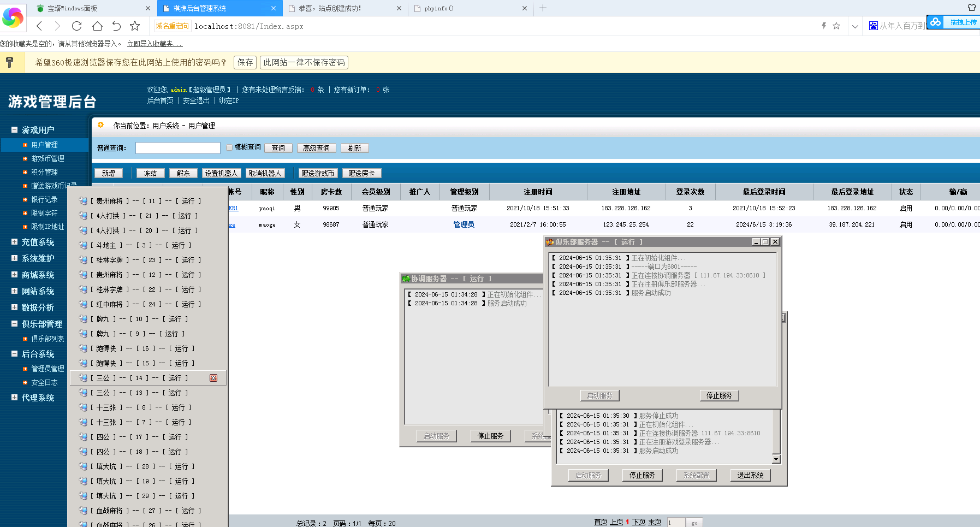
Task: Stop service in the 俱乐部服务器 window
Action: point(719,395)
